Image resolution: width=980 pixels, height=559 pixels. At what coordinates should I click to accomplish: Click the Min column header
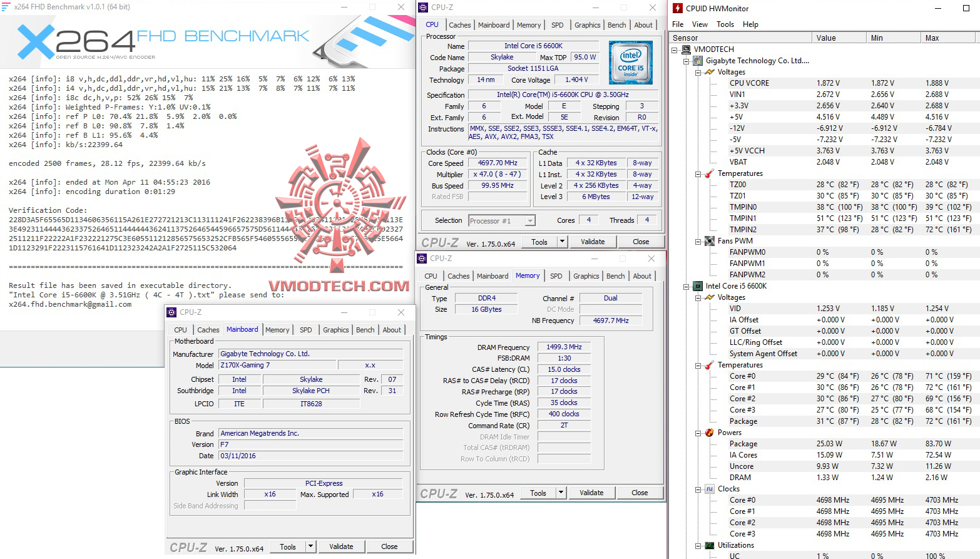coord(894,38)
